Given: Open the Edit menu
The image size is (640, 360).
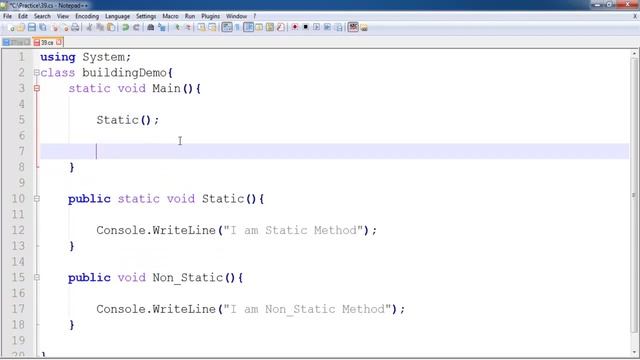Looking at the screenshot, I should 23,16.
